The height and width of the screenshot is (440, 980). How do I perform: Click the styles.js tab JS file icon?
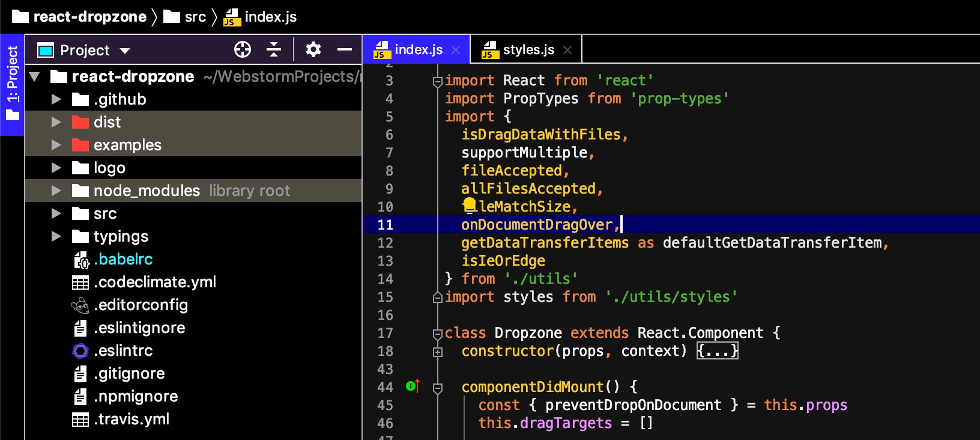489,50
